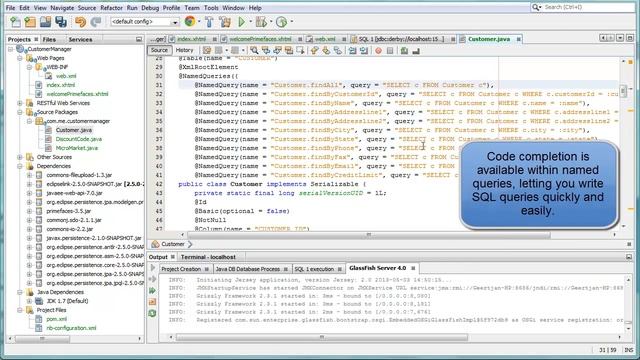Open the Profile Project dropdown arrow
Viewport: 640px width, 360px height.
(291, 22)
